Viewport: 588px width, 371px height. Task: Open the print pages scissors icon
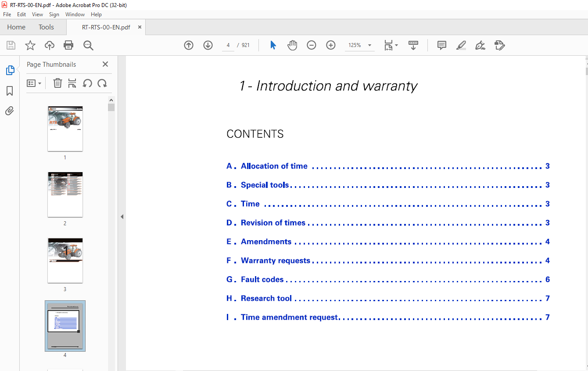tap(72, 83)
